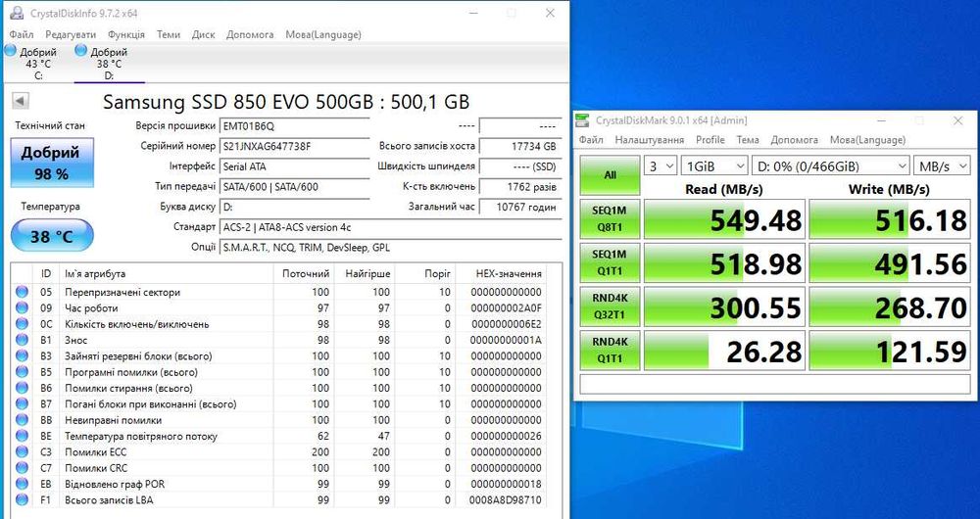The image size is (980, 519).
Task: Click status icon of attribute EB row
Action: point(22,484)
